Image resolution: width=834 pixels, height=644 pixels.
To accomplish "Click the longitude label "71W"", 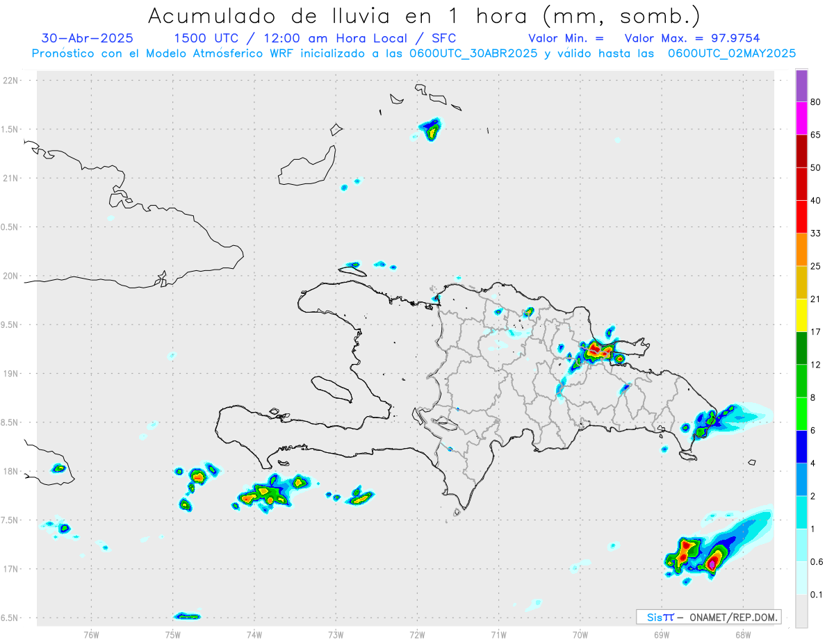I will tap(498, 634).
